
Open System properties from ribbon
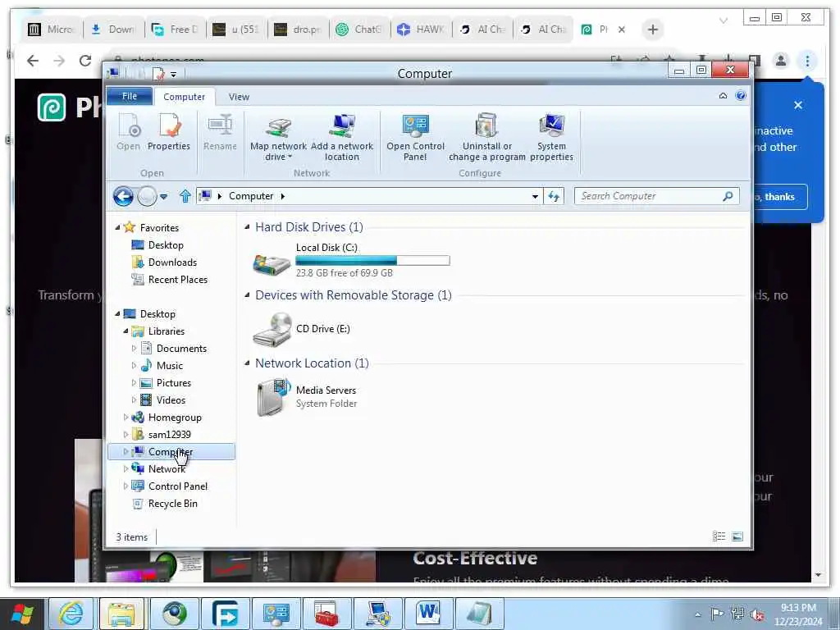[551, 137]
